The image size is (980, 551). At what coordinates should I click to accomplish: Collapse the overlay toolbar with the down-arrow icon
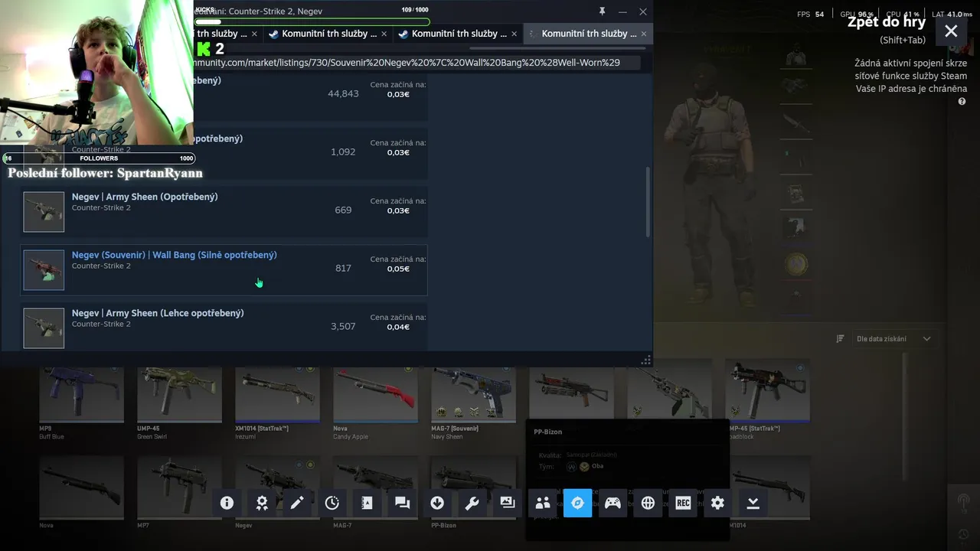click(753, 503)
